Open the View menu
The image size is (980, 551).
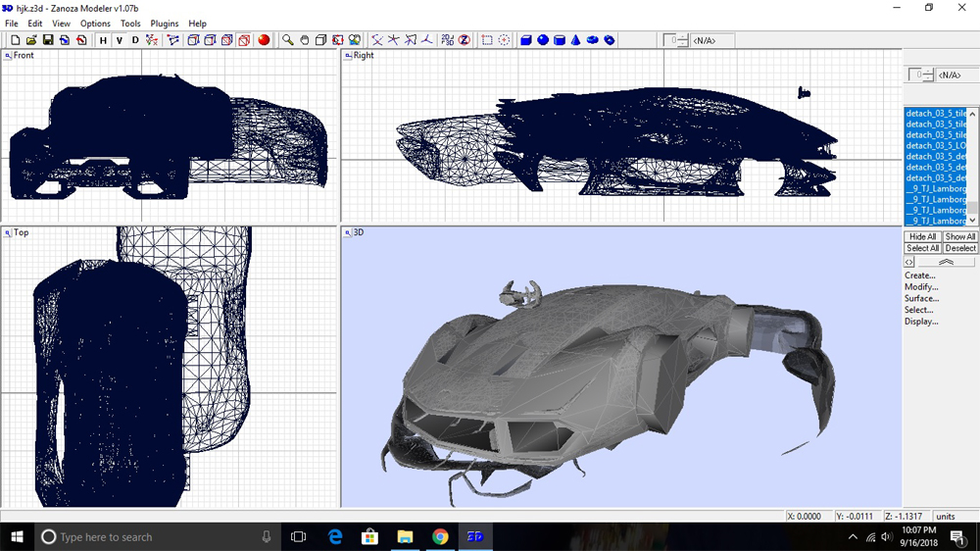point(61,24)
